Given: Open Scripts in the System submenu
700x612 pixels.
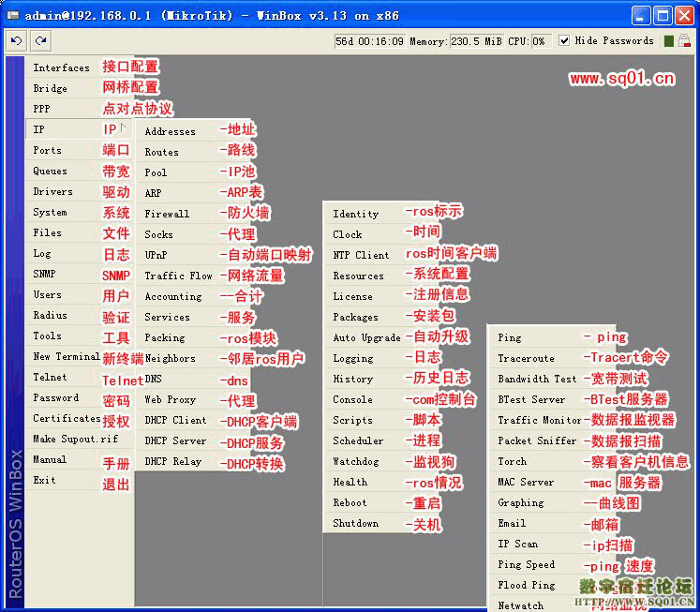Looking at the screenshot, I should click(x=382, y=420).
